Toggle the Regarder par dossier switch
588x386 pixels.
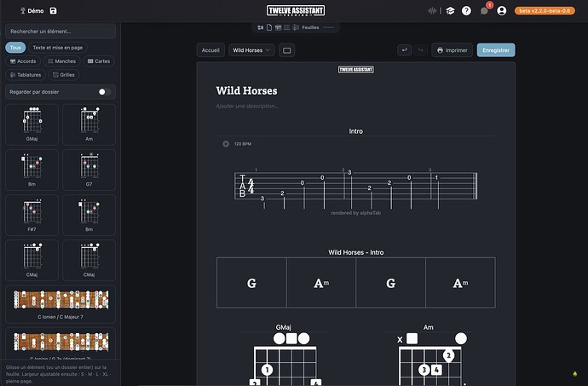tap(105, 92)
